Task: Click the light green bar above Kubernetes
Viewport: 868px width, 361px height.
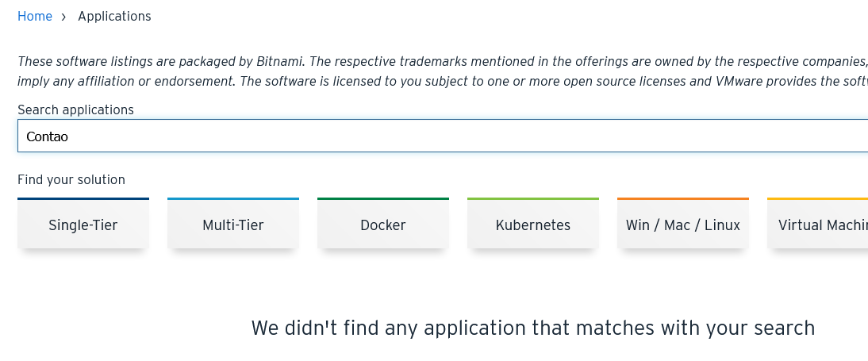Action: [x=533, y=198]
